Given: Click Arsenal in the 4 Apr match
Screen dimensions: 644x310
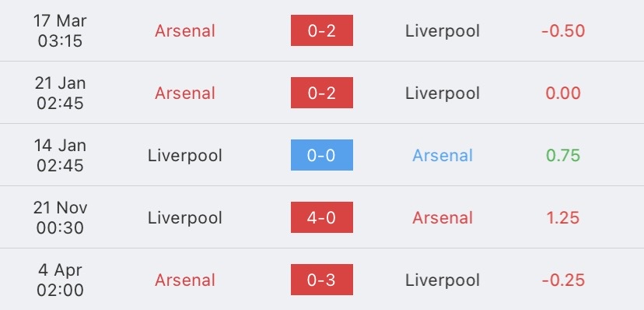Looking at the screenshot, I should point(185,280).
